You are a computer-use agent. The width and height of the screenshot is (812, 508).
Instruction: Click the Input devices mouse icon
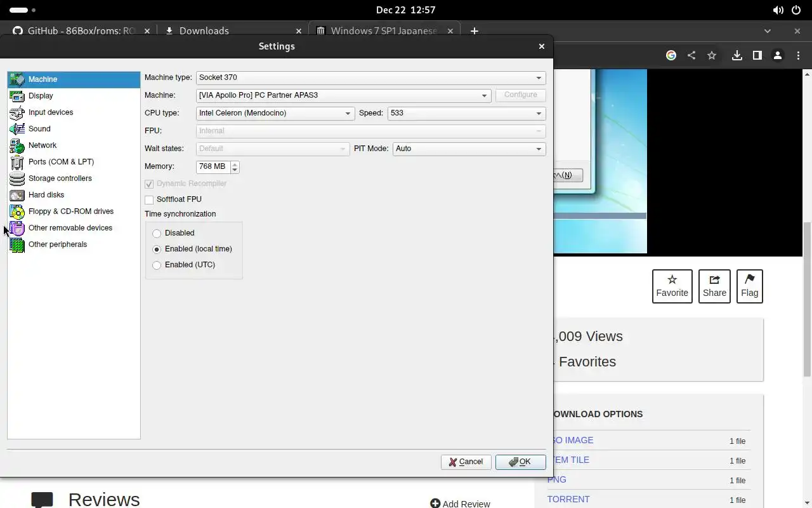17,112
